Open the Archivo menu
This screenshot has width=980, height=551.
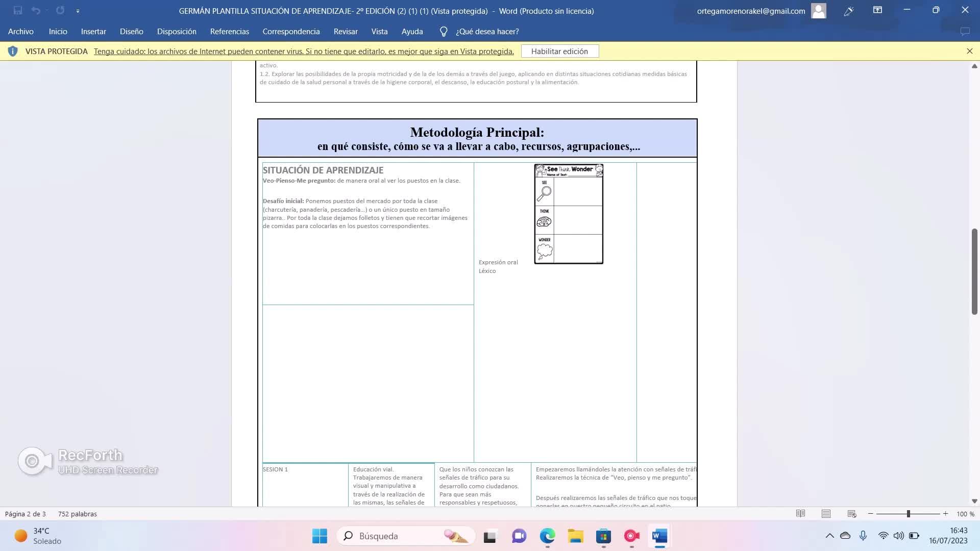pos(21,32)
